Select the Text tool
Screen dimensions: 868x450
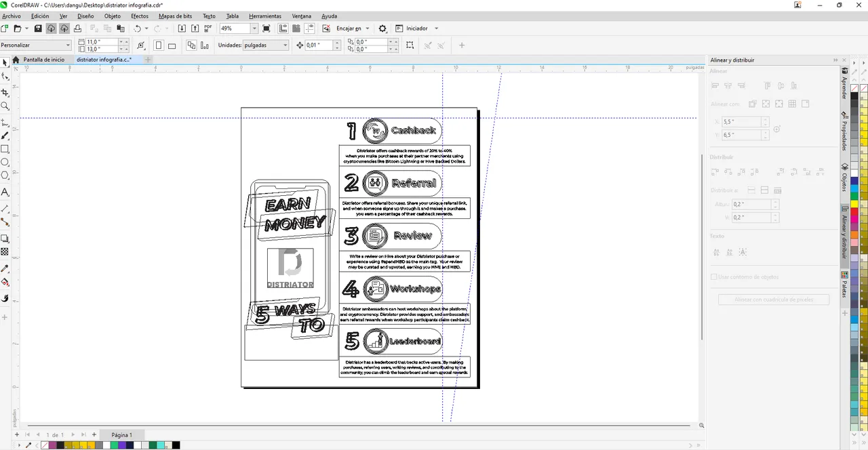point(5,192)
